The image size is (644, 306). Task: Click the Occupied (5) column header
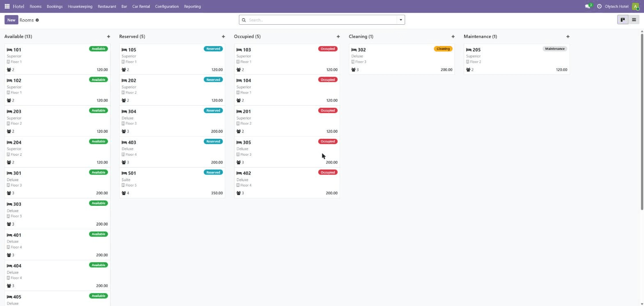click(x=247, y=37)
